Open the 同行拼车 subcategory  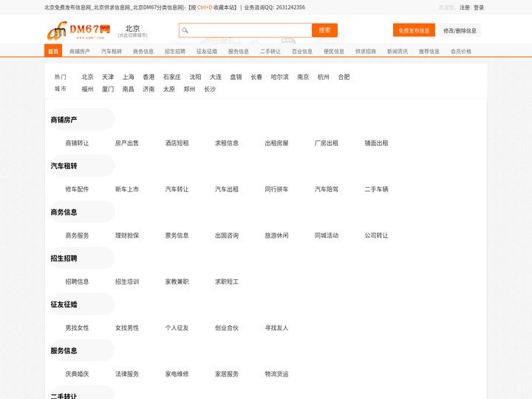click(x=276, y=189)
